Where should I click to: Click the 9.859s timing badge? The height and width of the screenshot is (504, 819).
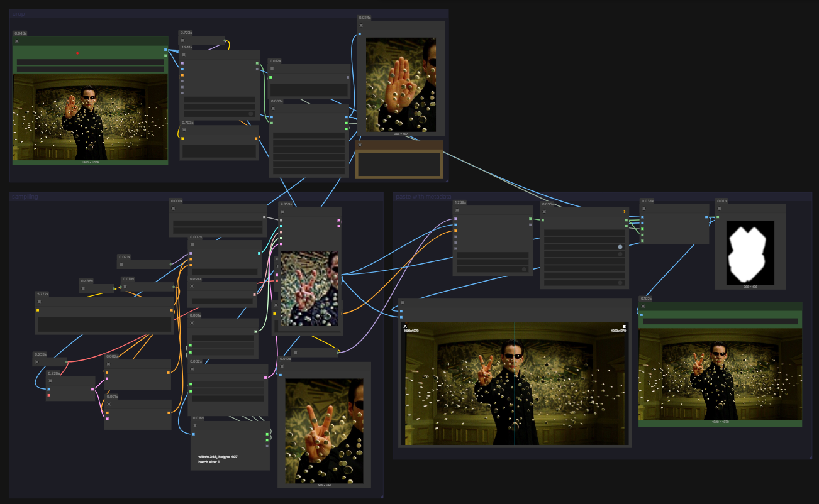(286, 204)
